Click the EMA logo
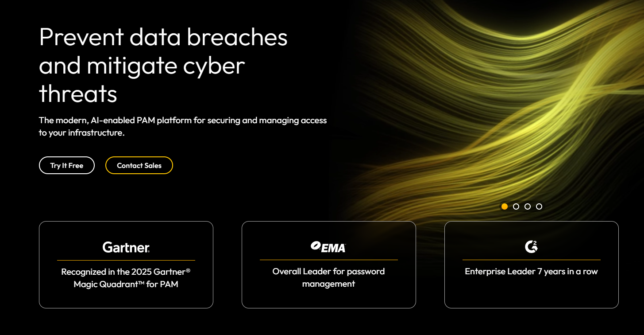Screen dimensions: 644x335 [x=328, y=247]
